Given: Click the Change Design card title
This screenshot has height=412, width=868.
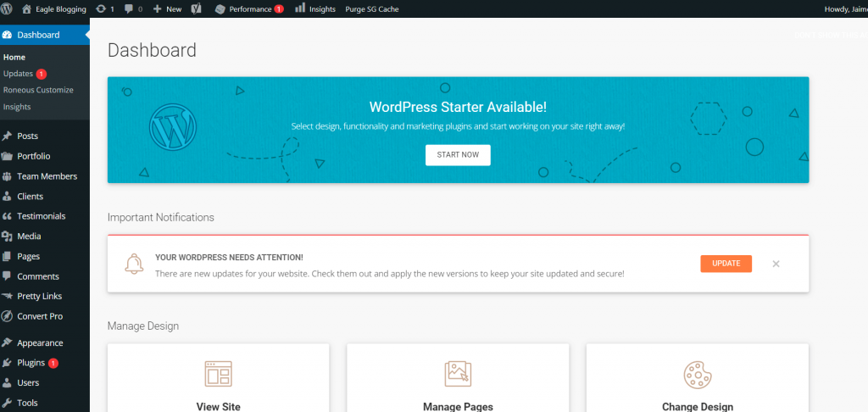Looking at the screenshot, I should (x=698, y=406).
